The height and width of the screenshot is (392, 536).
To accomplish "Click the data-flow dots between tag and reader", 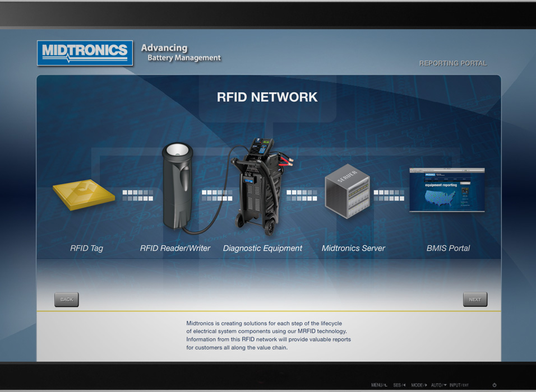I will click(x=138, y=195).
